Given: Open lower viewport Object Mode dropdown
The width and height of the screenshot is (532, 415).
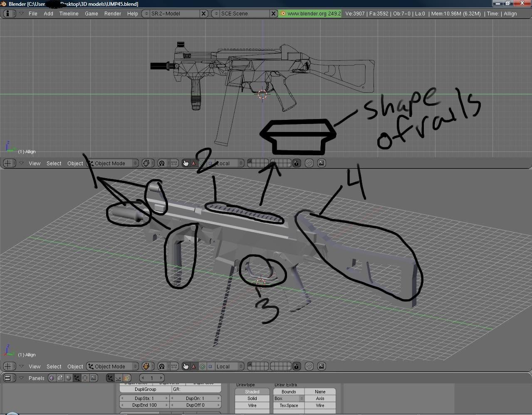Looking at the screenshot, I should (112, 366).
